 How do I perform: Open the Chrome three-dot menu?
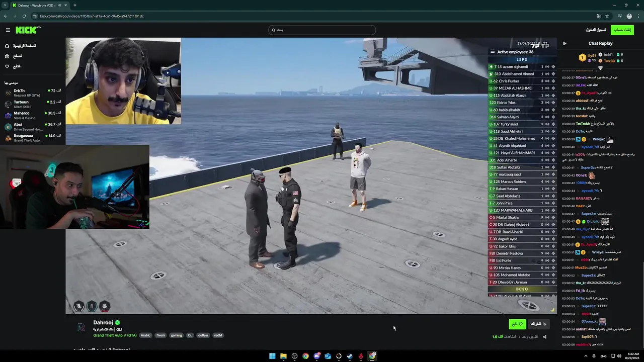(x=638, y=16)
